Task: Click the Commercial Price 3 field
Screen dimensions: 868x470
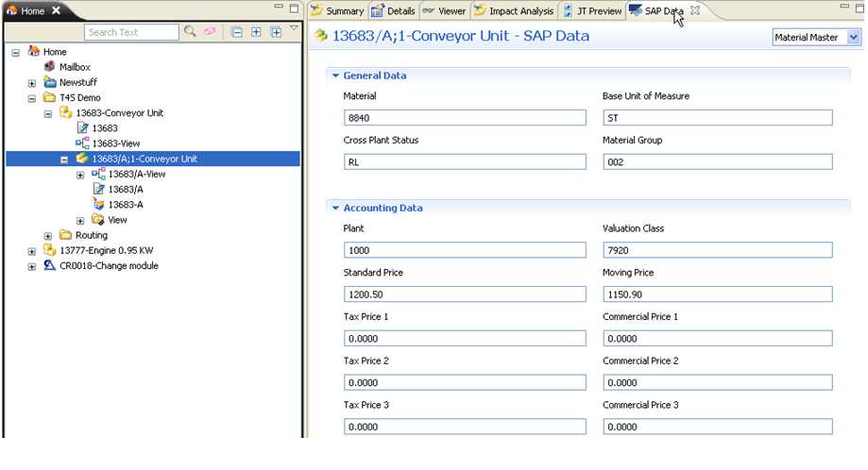Action: 718,427
